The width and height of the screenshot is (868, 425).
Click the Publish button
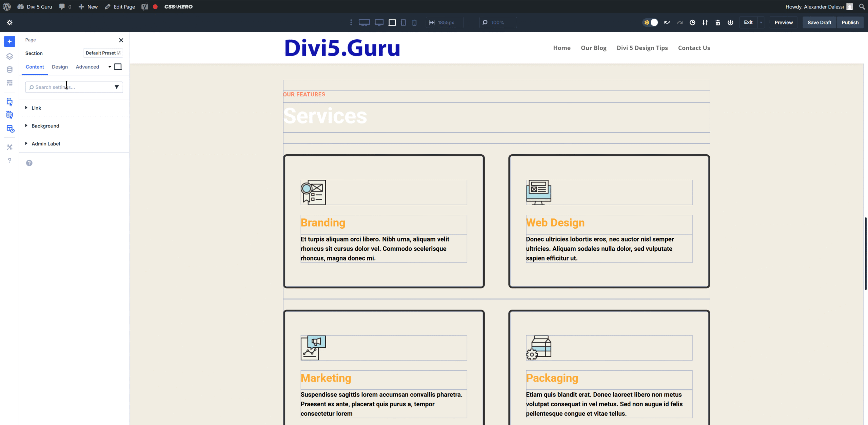point(850,22)
